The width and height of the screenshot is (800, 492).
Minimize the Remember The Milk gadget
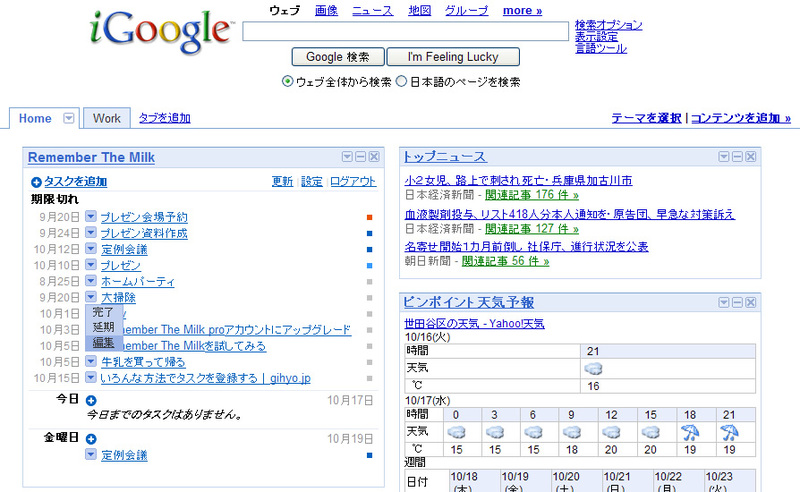360,157
